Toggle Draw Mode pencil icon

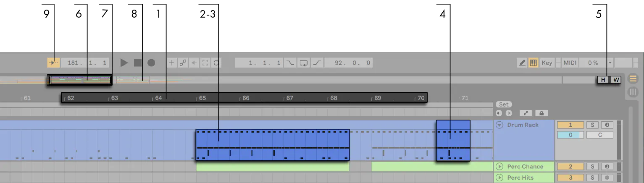coord(522,63)
